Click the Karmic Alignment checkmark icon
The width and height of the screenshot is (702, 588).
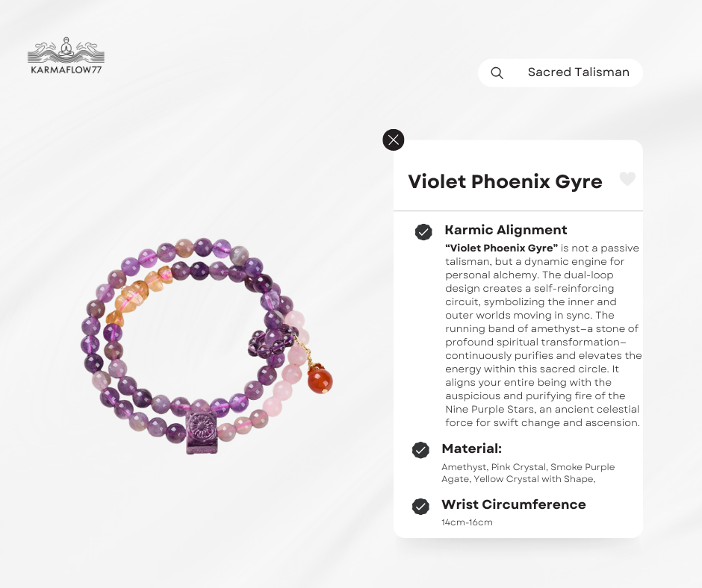pyautogui.click(x=424, y=232)
